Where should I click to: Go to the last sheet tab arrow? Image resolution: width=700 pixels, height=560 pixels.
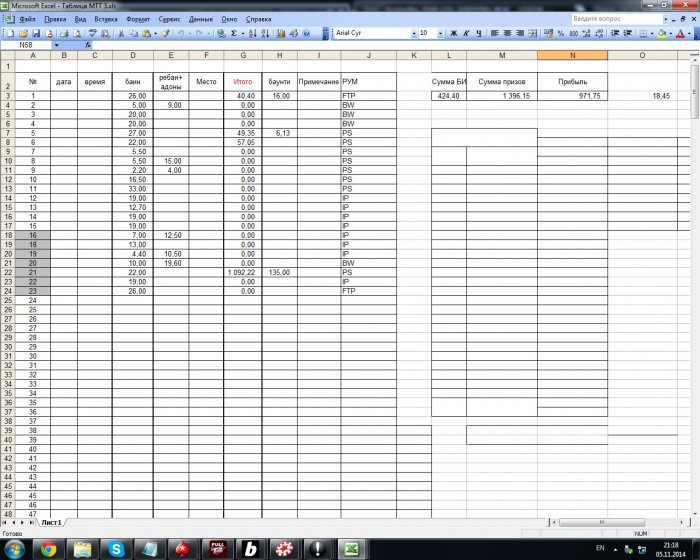pyautogui.click(x=31, y=522)
